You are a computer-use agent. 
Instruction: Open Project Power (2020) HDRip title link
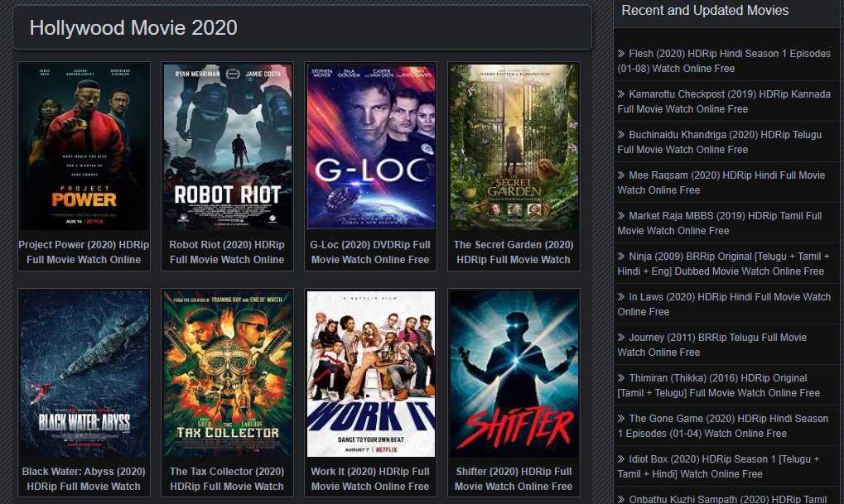(84, 252)
